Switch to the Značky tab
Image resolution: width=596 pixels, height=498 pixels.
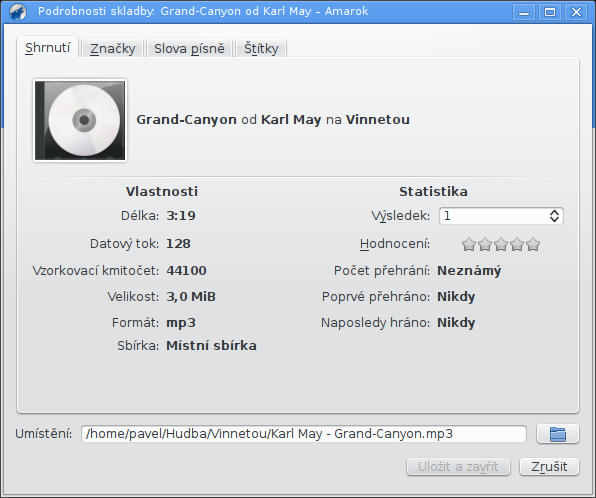click(113, 48)
